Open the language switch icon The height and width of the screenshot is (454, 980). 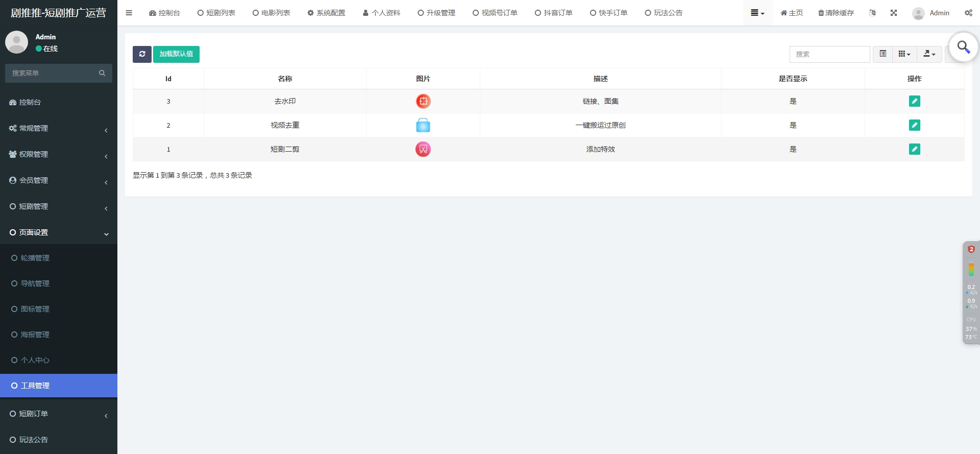click(x=872, y=13)
